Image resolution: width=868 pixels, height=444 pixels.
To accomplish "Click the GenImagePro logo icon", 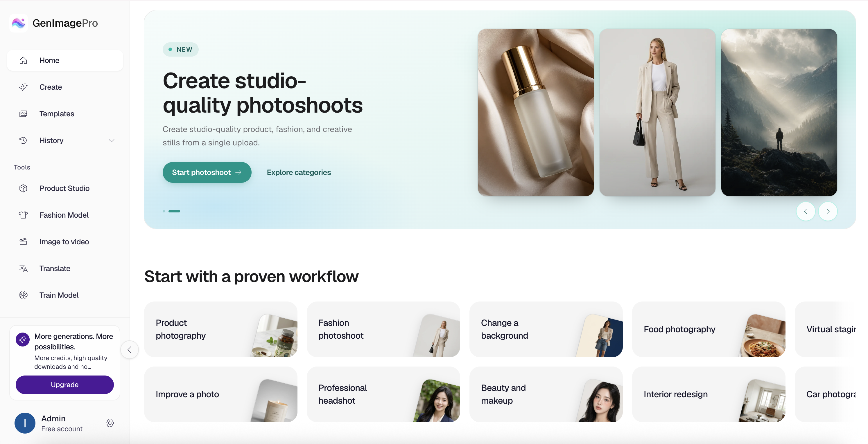I will (x=19, y=23).
